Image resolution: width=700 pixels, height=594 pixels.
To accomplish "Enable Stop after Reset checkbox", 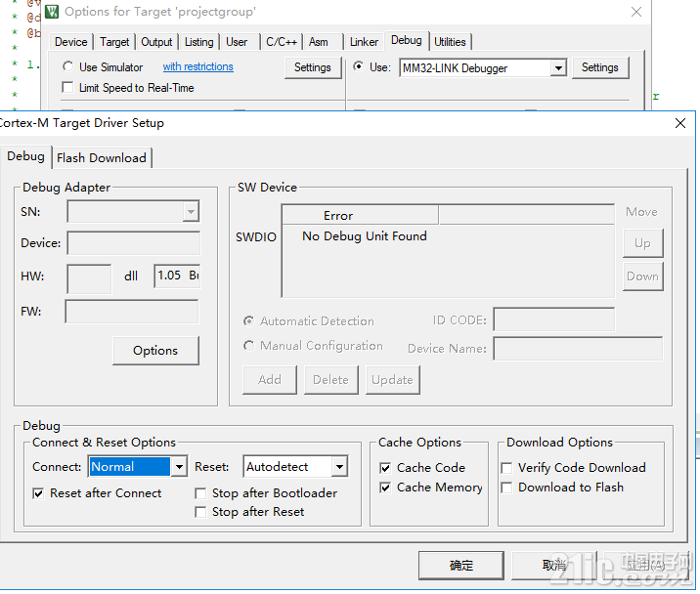I will [200, 512].
